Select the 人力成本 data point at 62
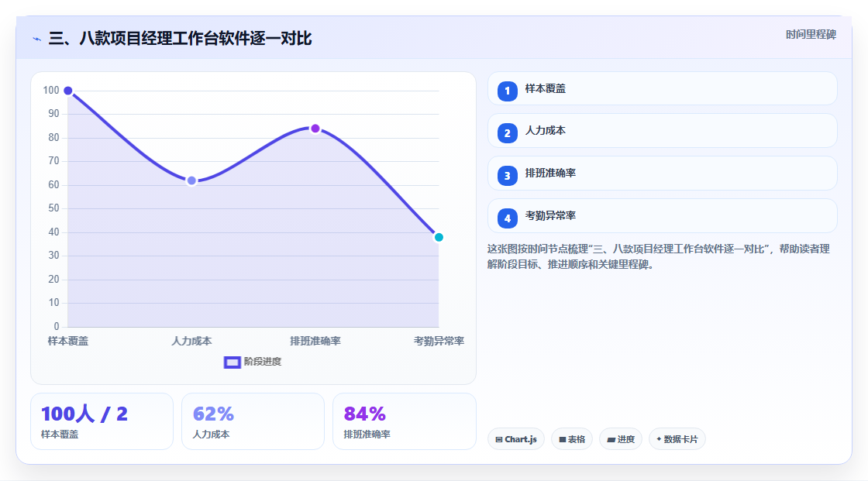 click(191, 180)
